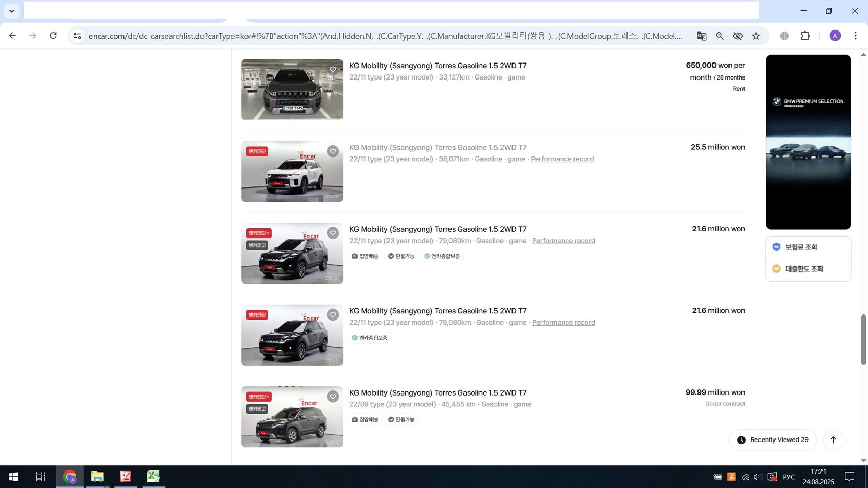Favorite the 33,127km Torres listing heart
Image resolution: width=868 pixels, height=488 pixels.
(333, 70)
